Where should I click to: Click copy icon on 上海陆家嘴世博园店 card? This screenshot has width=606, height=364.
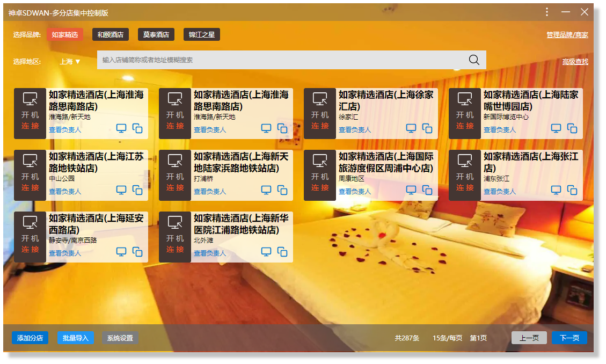coord(572,128)
